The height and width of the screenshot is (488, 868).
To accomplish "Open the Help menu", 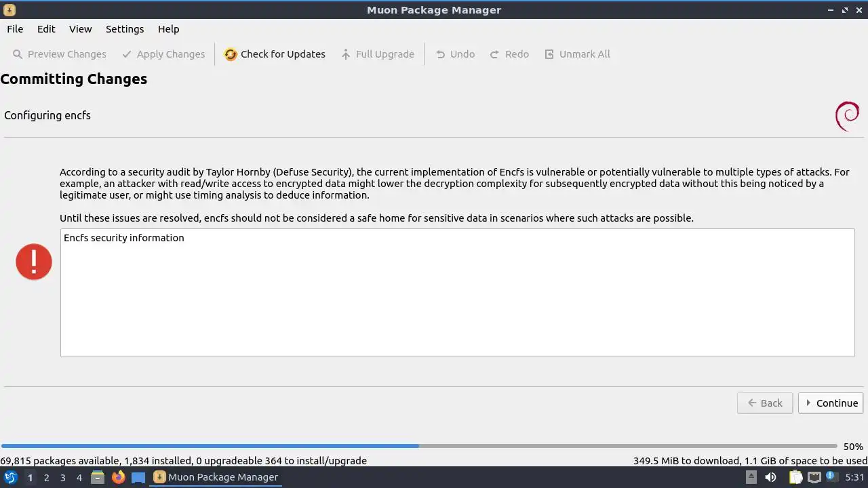I will pyautogui.click(x=168, y=29).
